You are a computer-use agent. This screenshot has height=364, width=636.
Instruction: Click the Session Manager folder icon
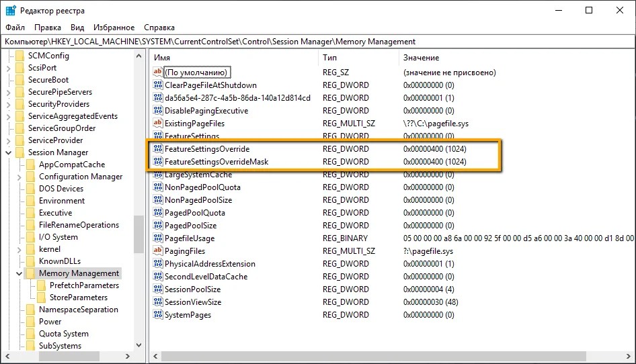coord(20,152)
